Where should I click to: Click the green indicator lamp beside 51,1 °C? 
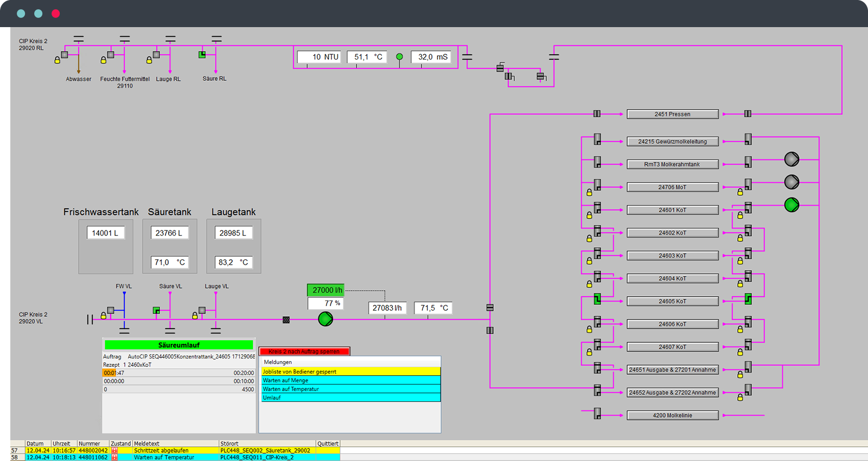tap(399, 57)
